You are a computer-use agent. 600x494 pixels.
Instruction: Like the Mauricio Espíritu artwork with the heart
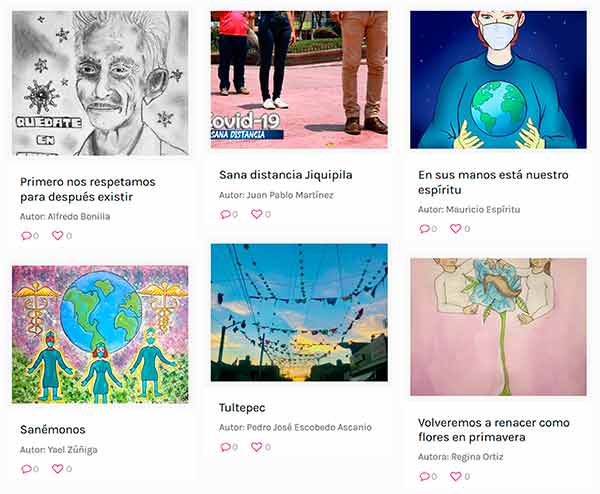tap(455, 228)
